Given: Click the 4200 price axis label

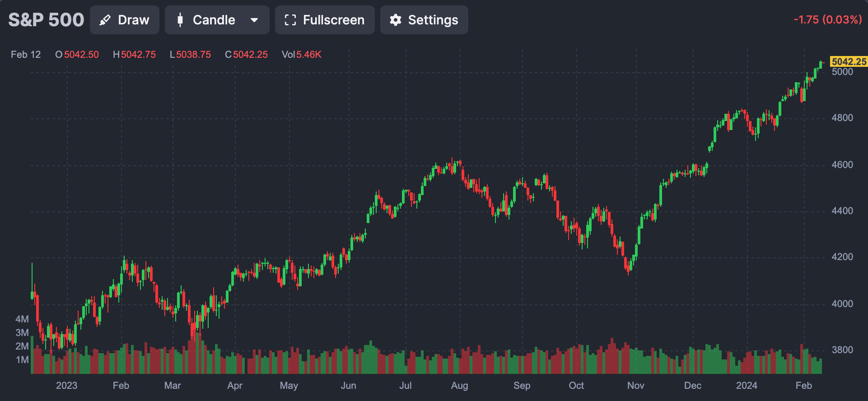Looking at the screenshot, I should (842, 257).
